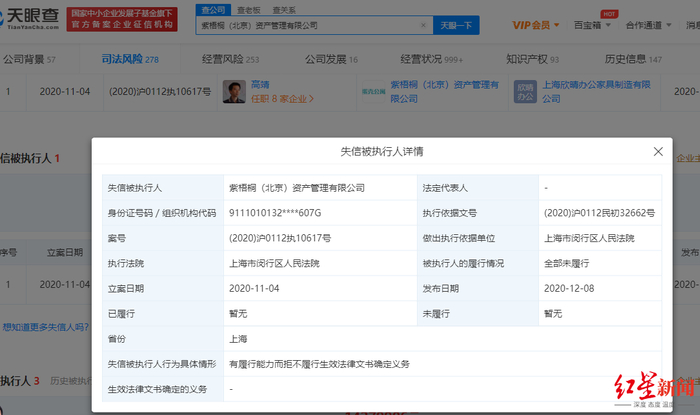Select 上海市闵行区人民法院 under 执行法院
This screenshot has height=415, width=700.
[x=274, y=263]
